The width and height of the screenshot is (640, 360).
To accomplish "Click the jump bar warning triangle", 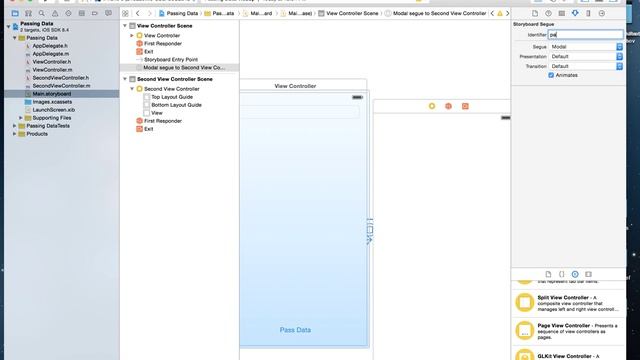I will click(500, 13).
